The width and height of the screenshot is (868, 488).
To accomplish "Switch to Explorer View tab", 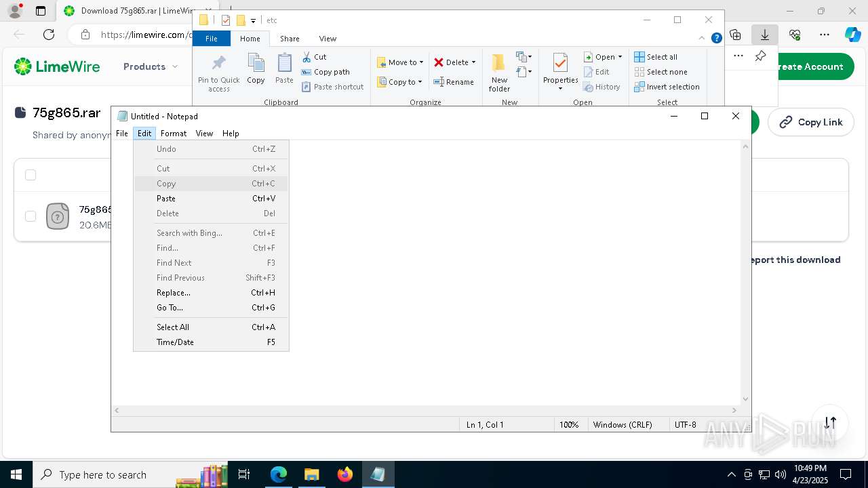I will [328, 39].
